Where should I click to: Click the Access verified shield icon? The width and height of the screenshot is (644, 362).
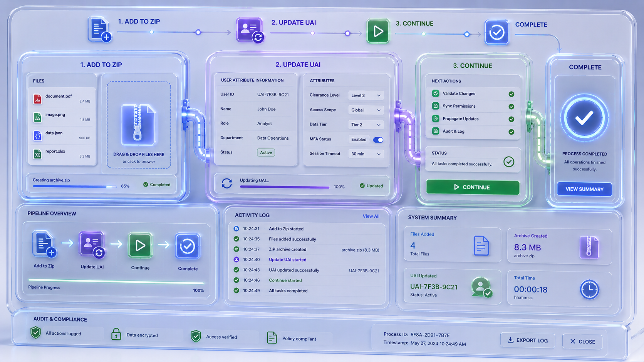point(196,336)
